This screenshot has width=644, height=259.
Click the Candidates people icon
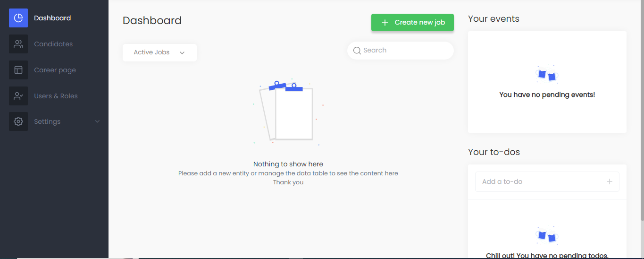(x=18, y=44)
